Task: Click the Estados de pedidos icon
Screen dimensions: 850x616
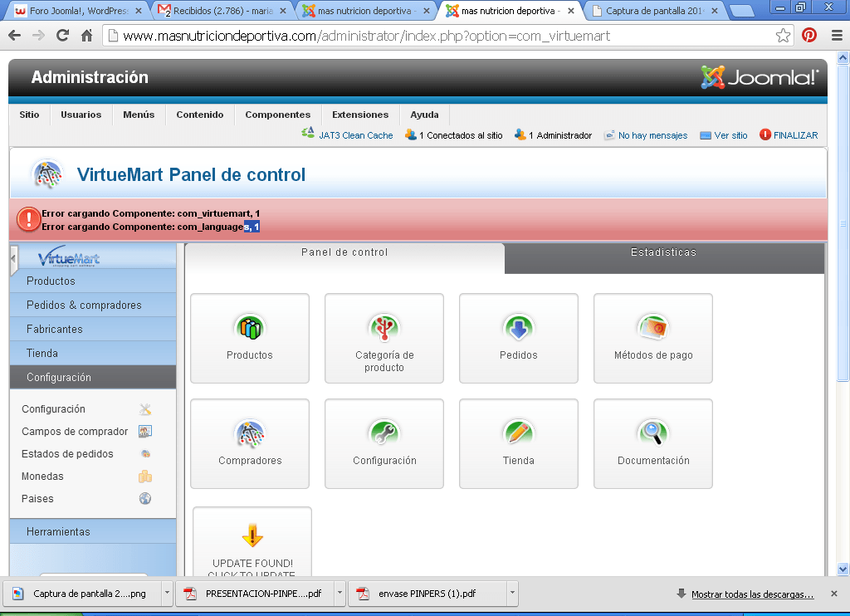Action: (x=144, y=454)
